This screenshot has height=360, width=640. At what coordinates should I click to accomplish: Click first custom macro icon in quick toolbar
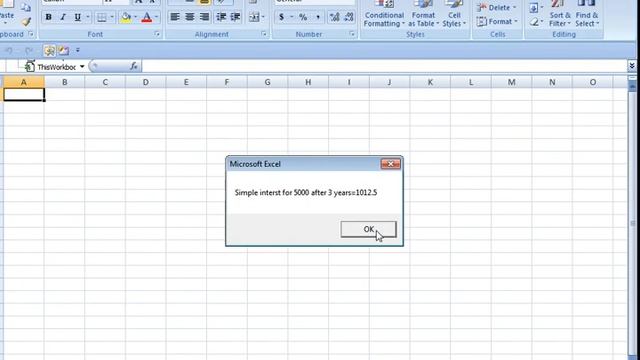pos(49,51)
